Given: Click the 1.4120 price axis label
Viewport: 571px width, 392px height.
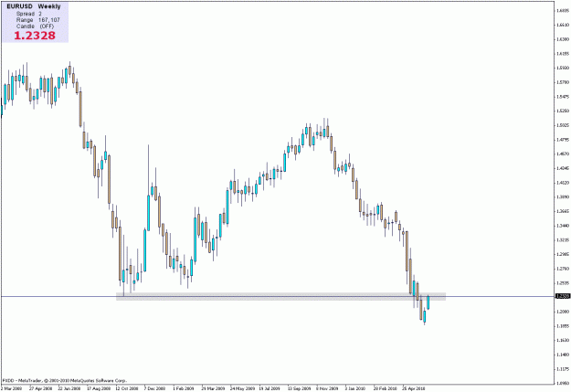Looking at the screenshot, I should pos(563,183).
